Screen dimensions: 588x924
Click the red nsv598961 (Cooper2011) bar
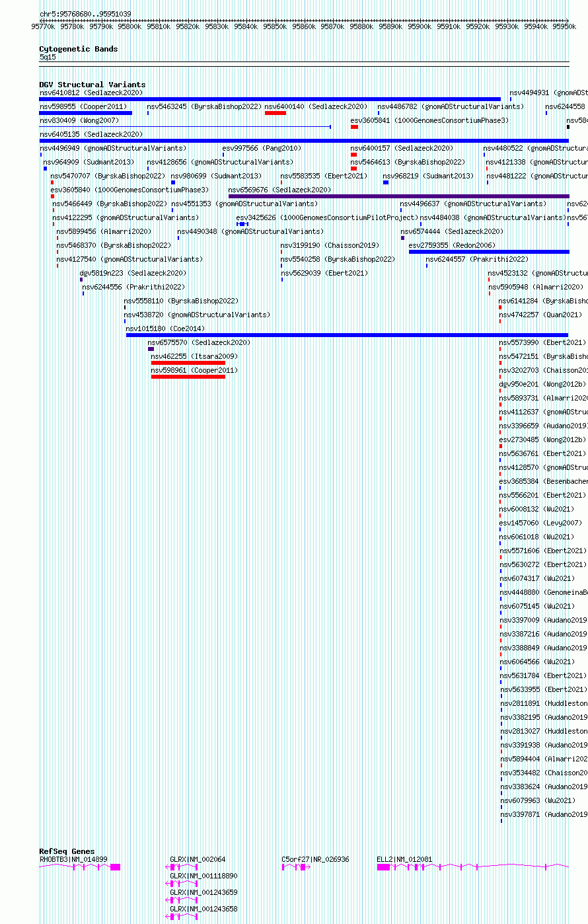[x=188, y=377]
